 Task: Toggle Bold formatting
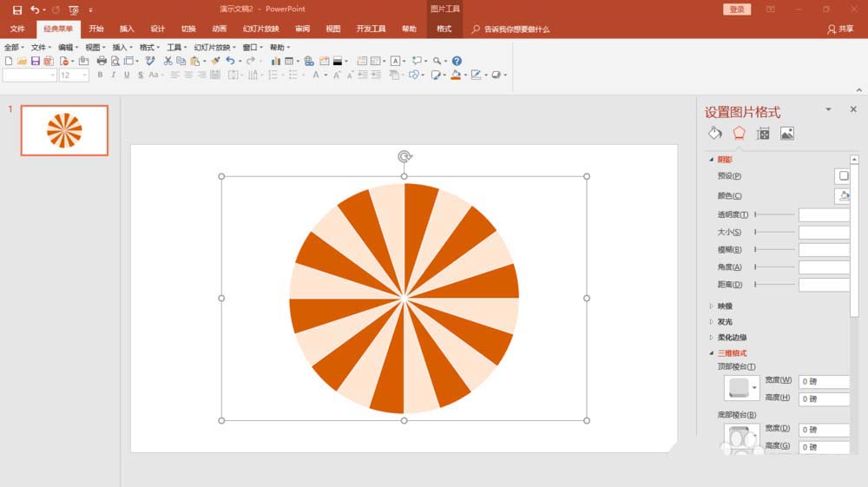[100, 76]
